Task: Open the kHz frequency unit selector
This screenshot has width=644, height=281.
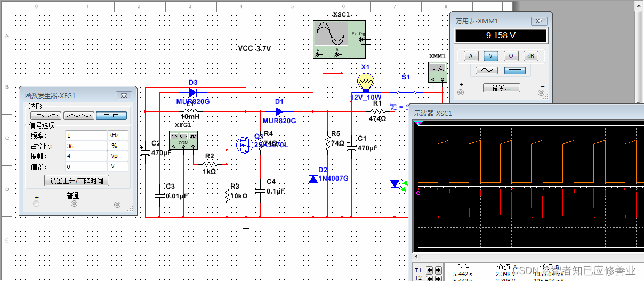Action: pyautogui.click(x=118, y=135)
